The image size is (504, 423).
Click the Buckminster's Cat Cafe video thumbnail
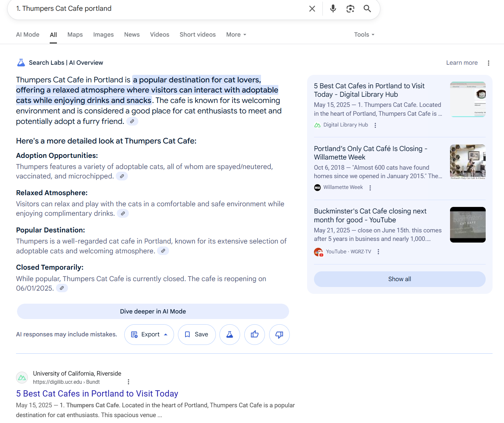[x=468, y=225]
